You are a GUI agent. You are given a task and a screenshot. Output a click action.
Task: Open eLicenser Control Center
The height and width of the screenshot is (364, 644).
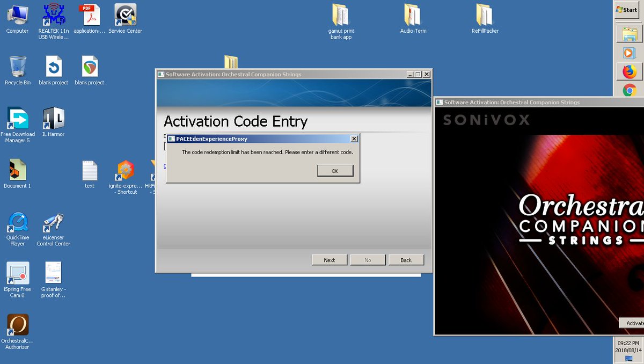tap(53, 228)
